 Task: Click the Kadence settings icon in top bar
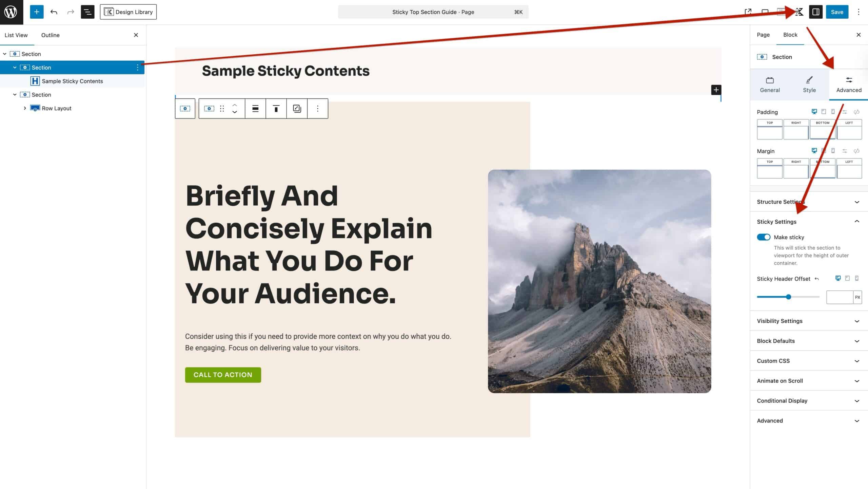[799, 12]
